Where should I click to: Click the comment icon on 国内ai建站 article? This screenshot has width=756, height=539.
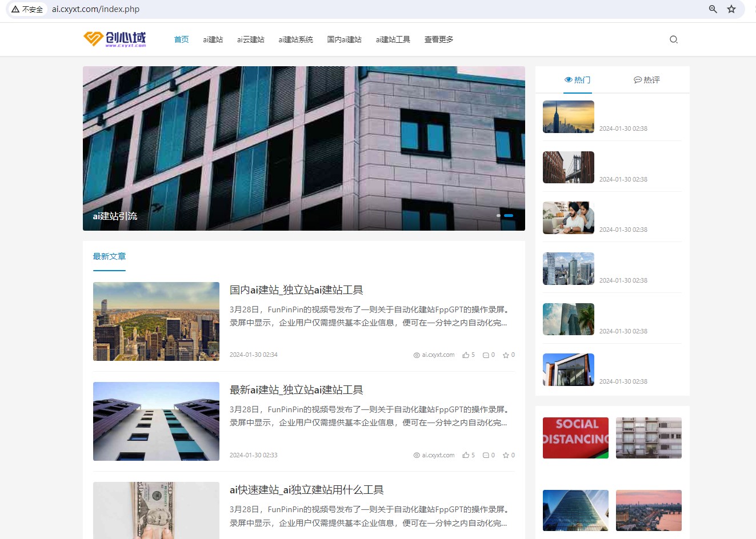tap(486, 355)
